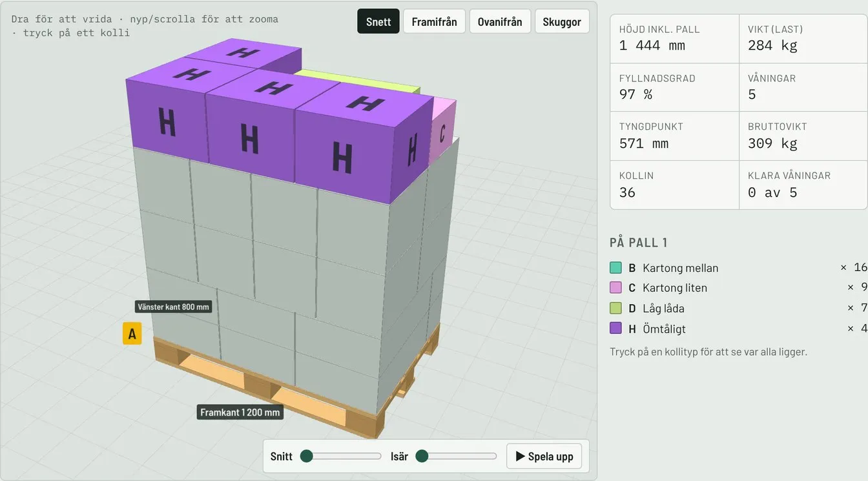Viewport: 868px width, 481px height.
Task: Click the × 4 count for Ömtåligt
Action: click(x=857, y=329)
